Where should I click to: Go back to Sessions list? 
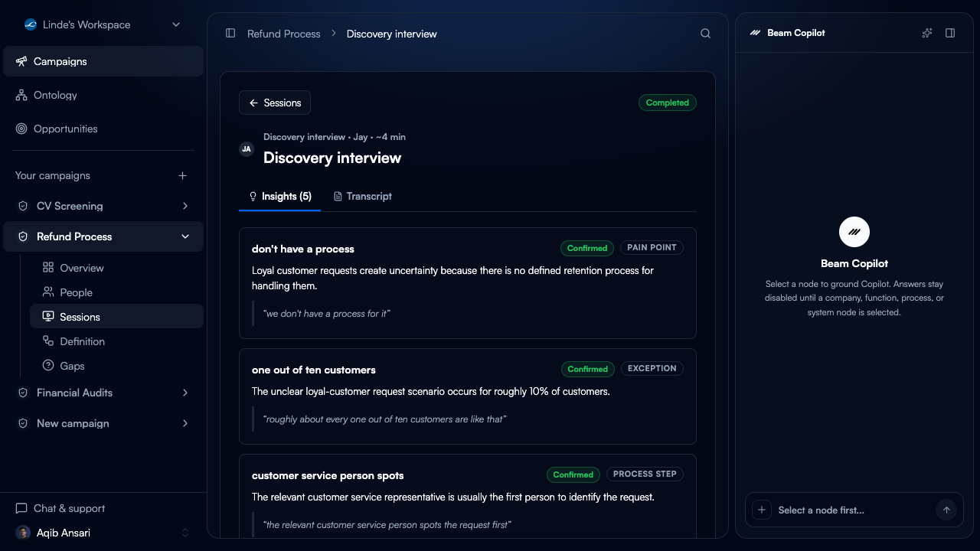tap(275, 103)
